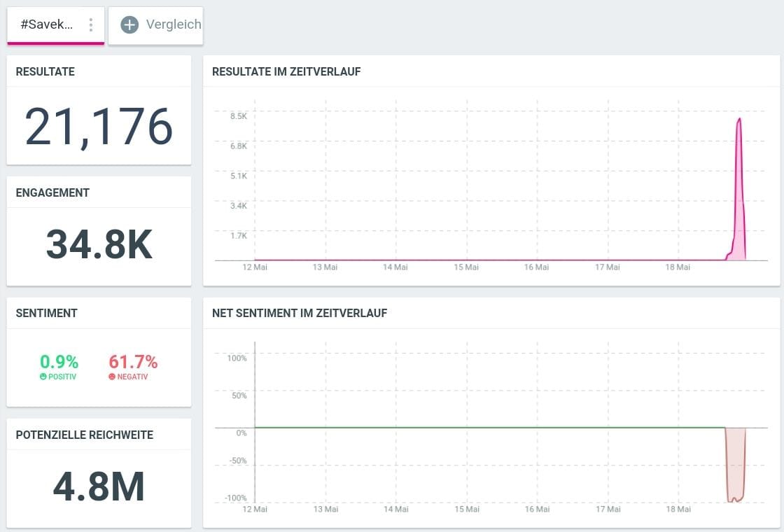
Task: Click the POTENZIELLE REICHWEITE heading
Action: [85, 435]
